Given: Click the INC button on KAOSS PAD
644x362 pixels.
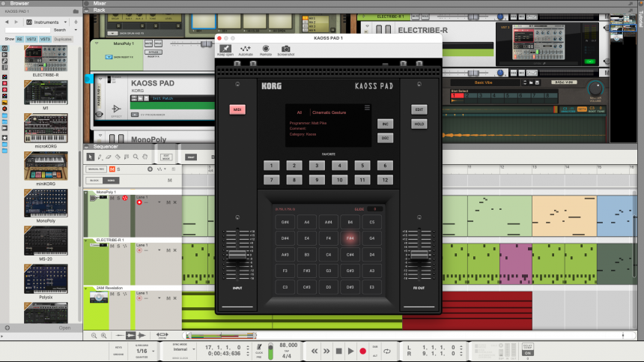Looking at the screenshot, I should (385, 124).
